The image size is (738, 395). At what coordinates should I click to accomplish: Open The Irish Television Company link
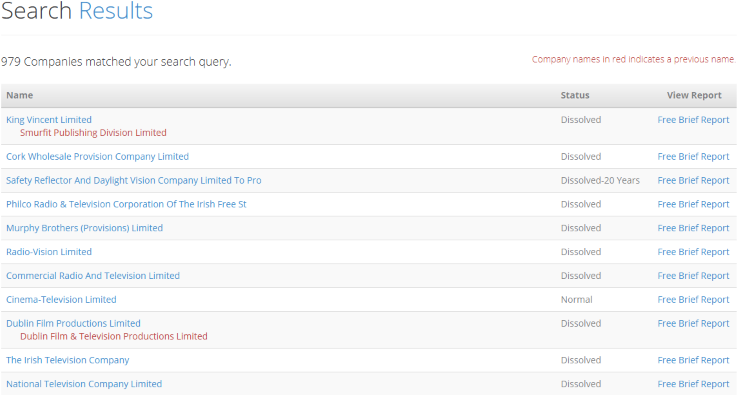[68, 360]
